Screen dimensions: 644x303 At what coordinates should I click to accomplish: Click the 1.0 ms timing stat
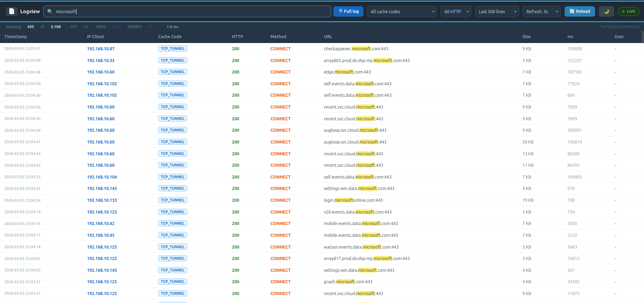click(x=172, y=27)
